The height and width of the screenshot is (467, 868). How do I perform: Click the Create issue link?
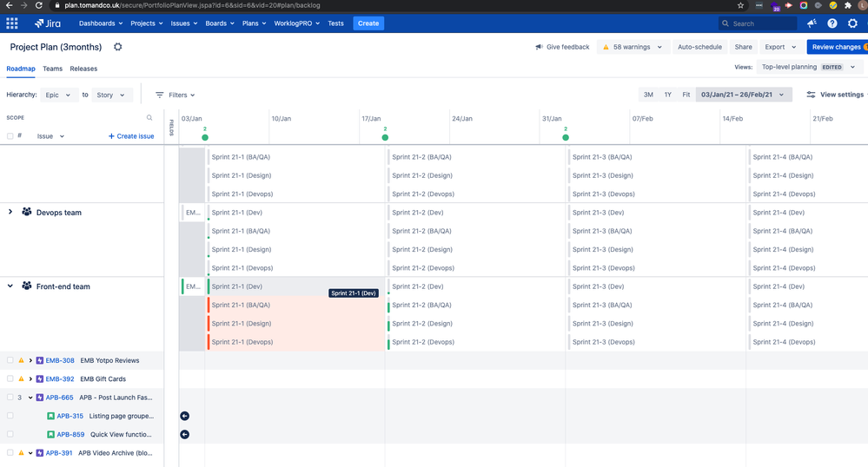click(x=131, y=136)
